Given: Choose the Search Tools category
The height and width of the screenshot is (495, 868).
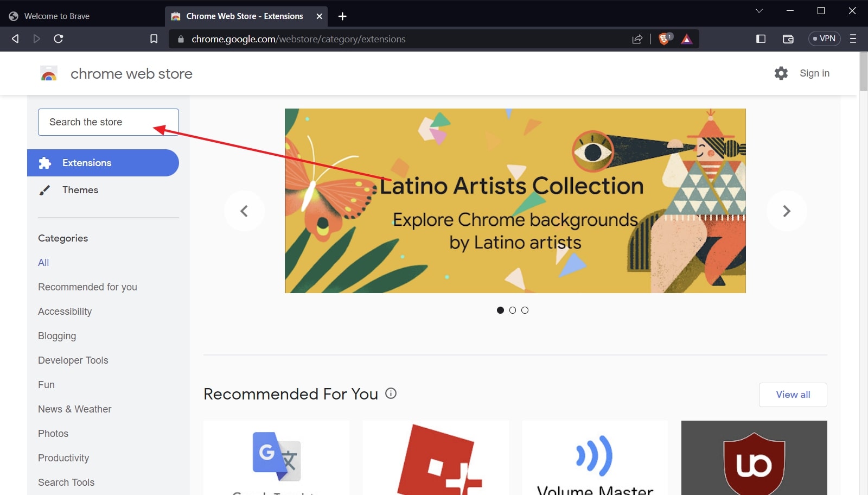Looking at the screenshot, I should 66,483.
